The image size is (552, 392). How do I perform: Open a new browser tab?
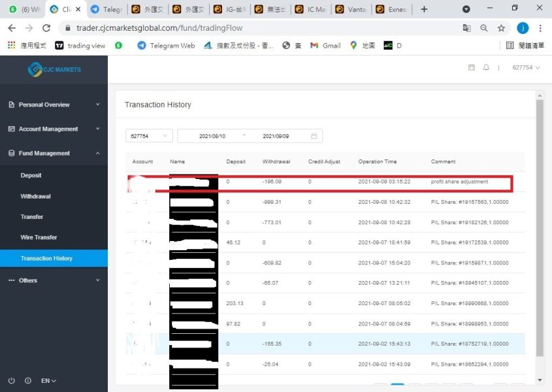[424, 9]
